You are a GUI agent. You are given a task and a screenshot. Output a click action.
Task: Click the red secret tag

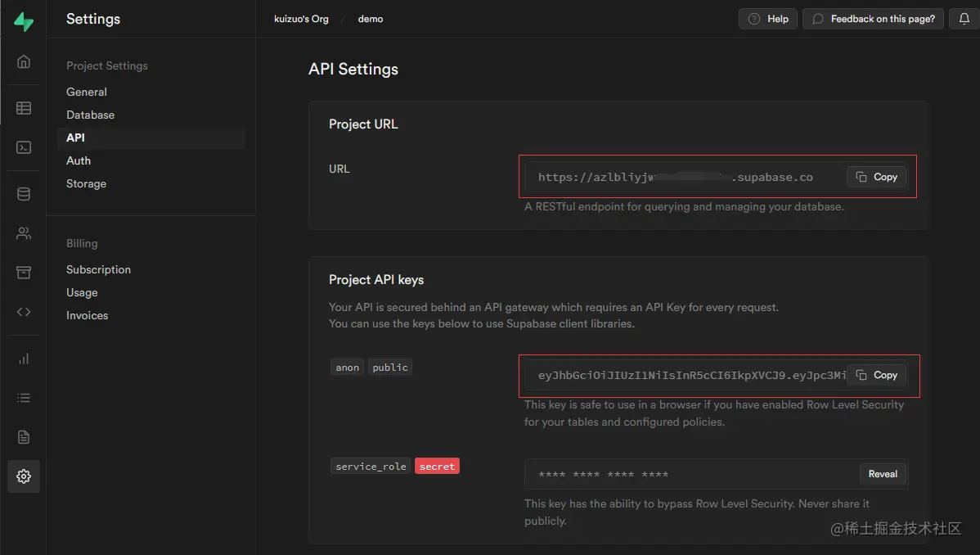pyautogui.click(x=437, y=466)
